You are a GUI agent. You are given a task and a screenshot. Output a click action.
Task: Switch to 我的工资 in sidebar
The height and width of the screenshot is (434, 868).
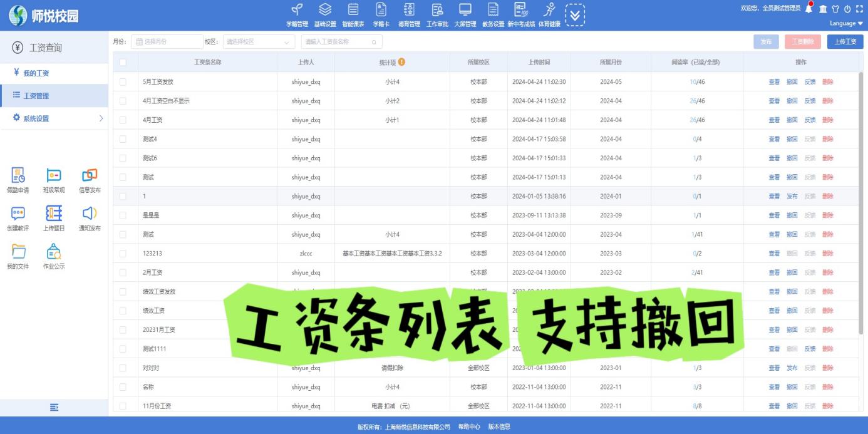(36, 73)
